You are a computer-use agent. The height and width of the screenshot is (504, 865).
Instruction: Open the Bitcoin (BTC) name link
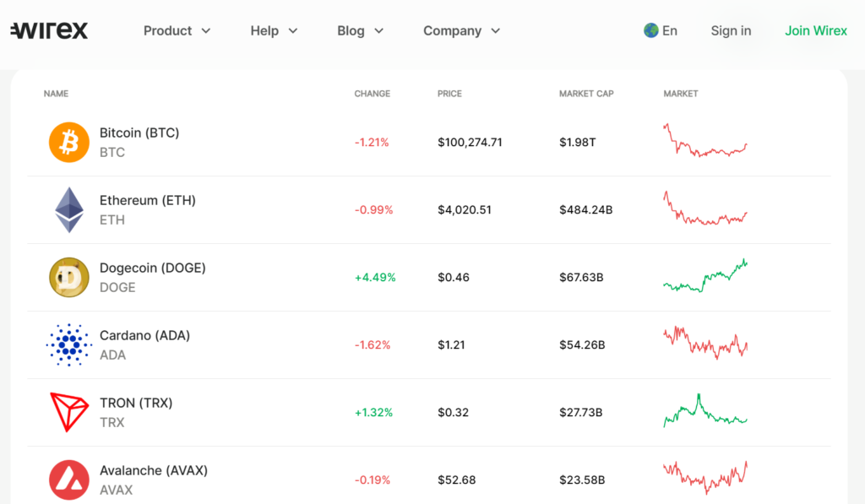(139, 133)
